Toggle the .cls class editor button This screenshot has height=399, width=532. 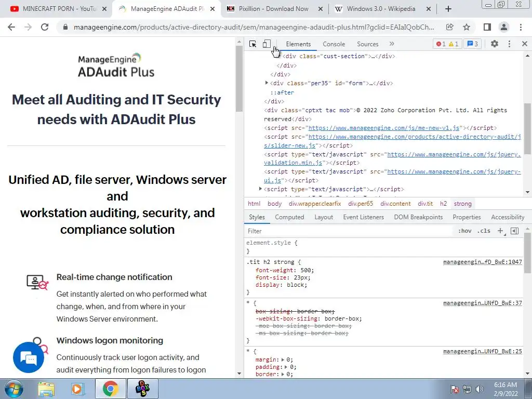[484, 231]
